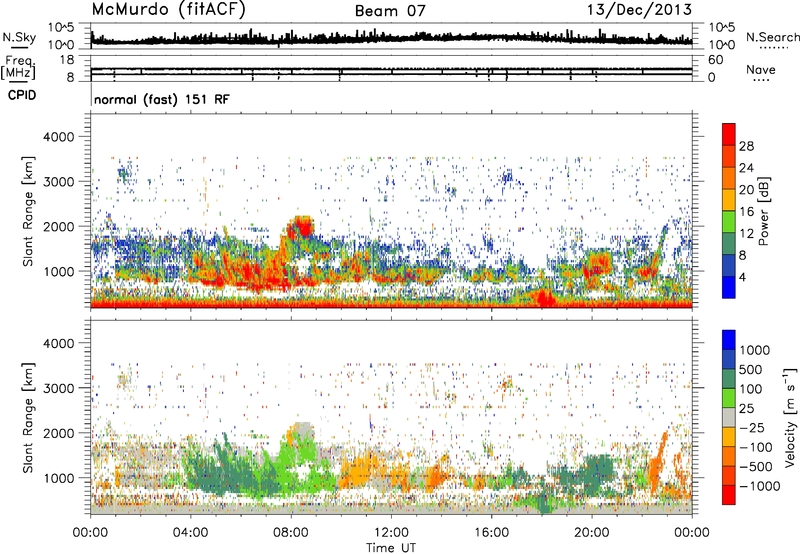Click the "16:00" time tick label
800x554 pixels.
coord(491,533)
